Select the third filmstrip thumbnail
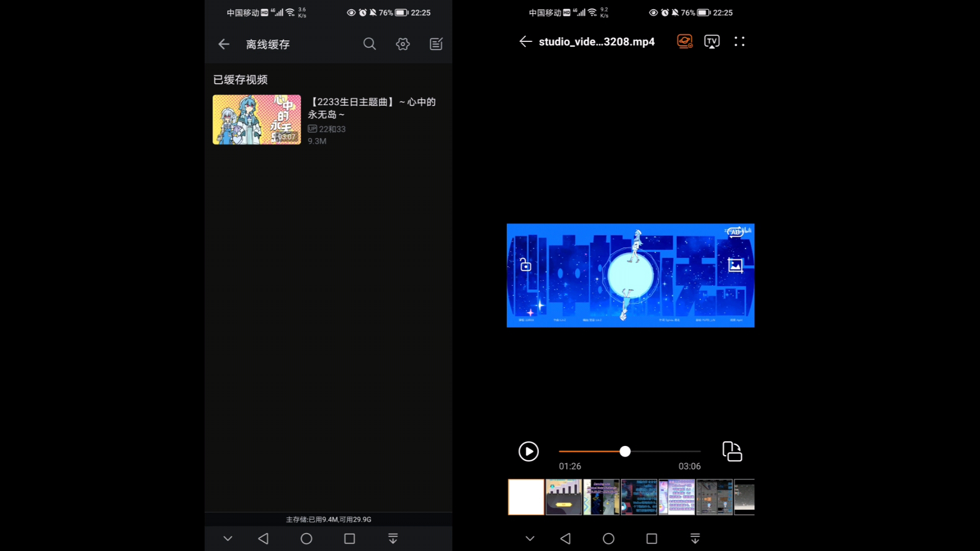The height and width of the screenshot is (551, 980). 601,497
